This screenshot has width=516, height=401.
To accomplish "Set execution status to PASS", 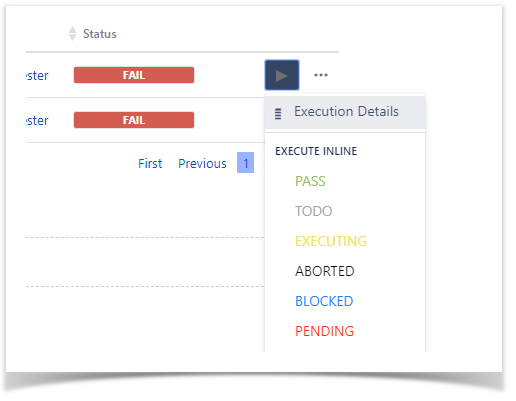I will click(310, 181).
